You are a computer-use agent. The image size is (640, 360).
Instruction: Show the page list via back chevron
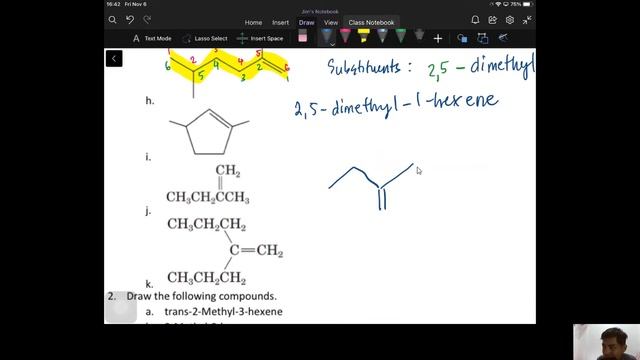tap(114, 58)
